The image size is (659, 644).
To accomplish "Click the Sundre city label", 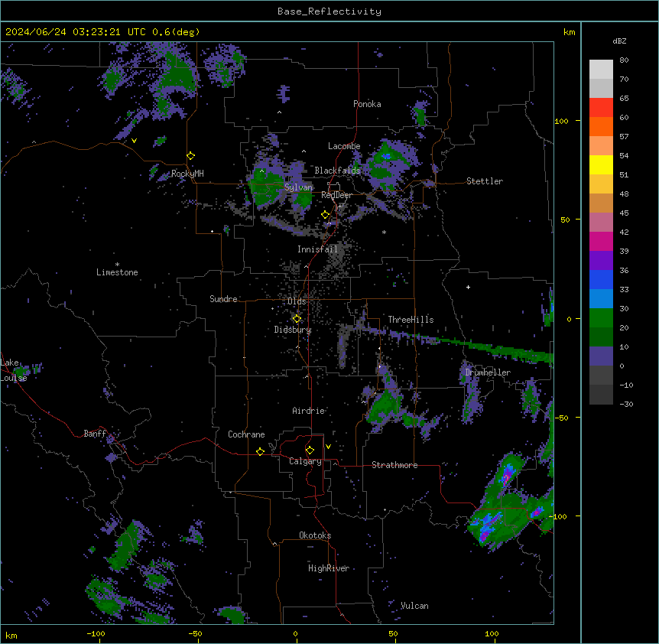I will (223, 299).
